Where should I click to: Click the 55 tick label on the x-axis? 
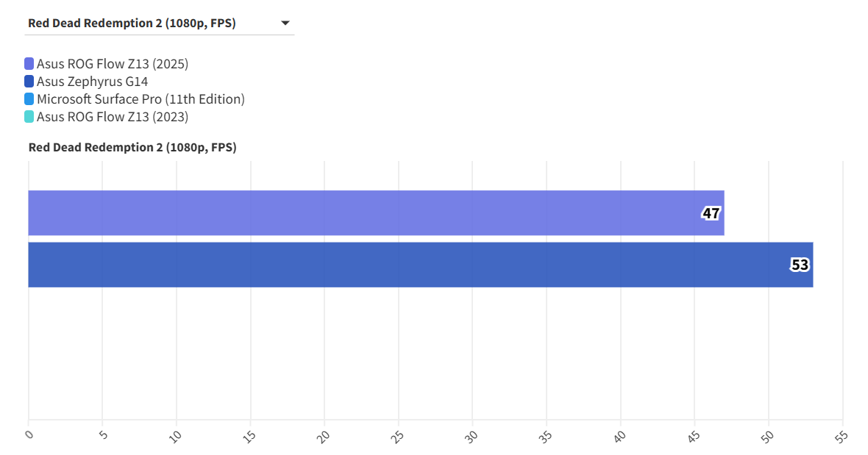[842, 436]
